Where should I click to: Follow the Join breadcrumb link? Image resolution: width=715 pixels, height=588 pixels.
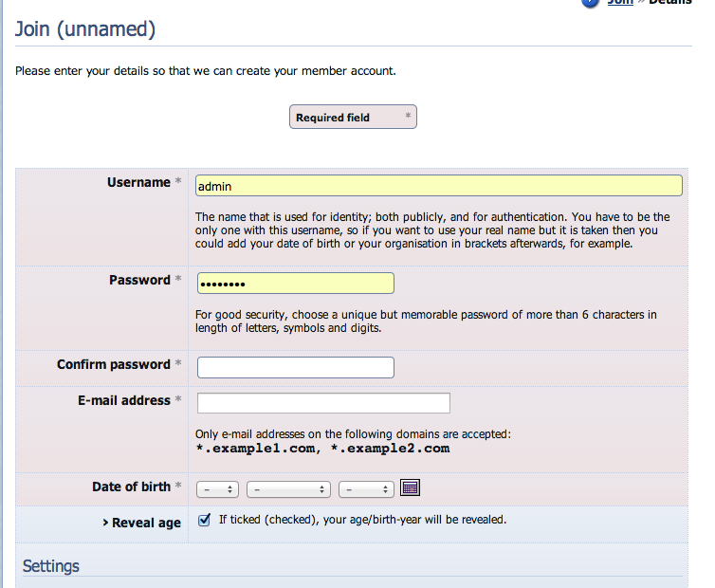point(620,3)
